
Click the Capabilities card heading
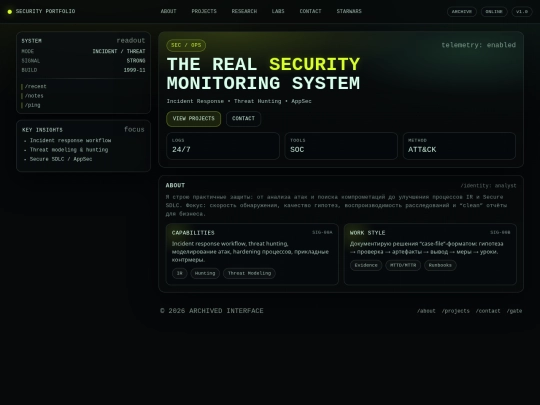click(193, 233)
